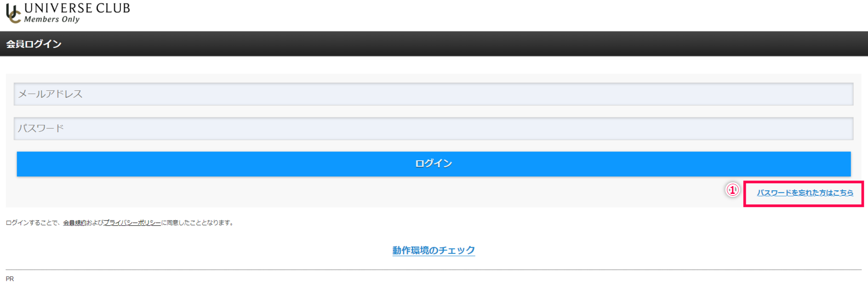This screenshot has height=286, width=868.
Task: Open the 会員規約 link
Action: [x=74, y=223]
